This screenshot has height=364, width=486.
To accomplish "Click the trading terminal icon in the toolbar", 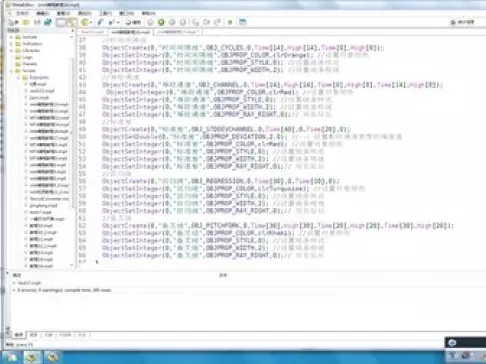I will (x=243, y=22).
